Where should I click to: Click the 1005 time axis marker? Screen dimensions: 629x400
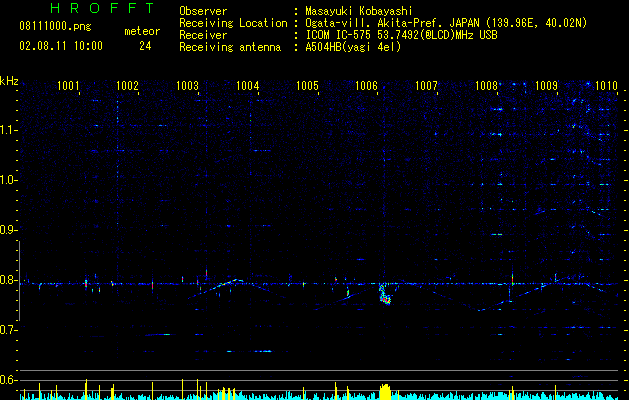pyautogui.click(x=307, y=85)
